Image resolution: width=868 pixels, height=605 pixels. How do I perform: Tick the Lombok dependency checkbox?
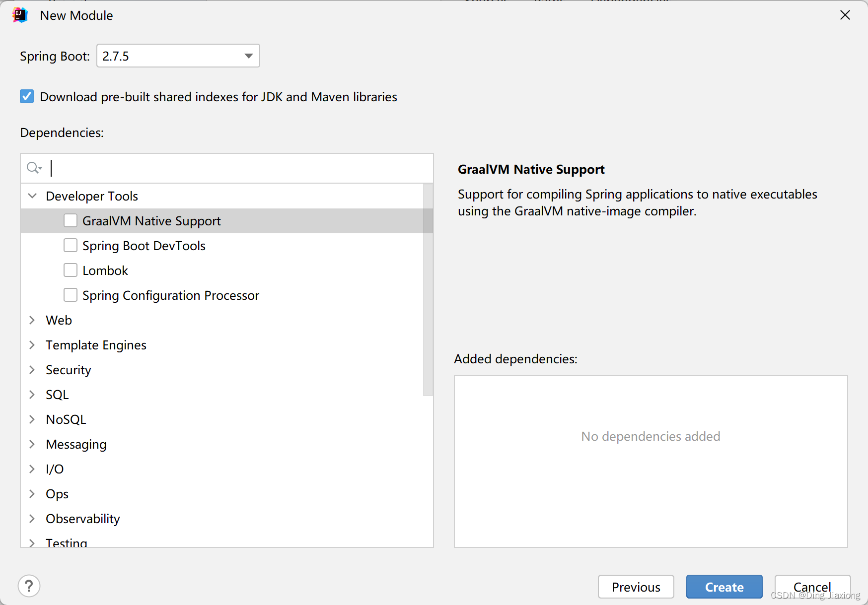(71, 270)
